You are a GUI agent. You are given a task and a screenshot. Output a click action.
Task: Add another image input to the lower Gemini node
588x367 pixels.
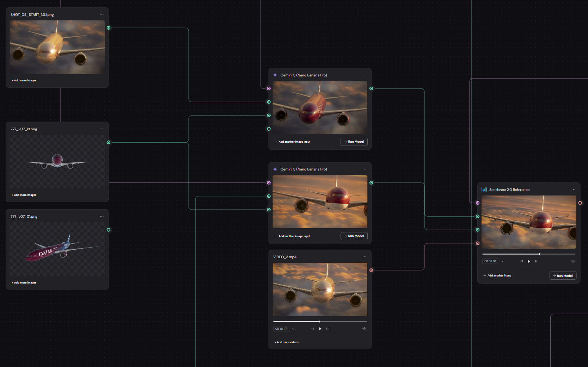click(x=292, y=236)
